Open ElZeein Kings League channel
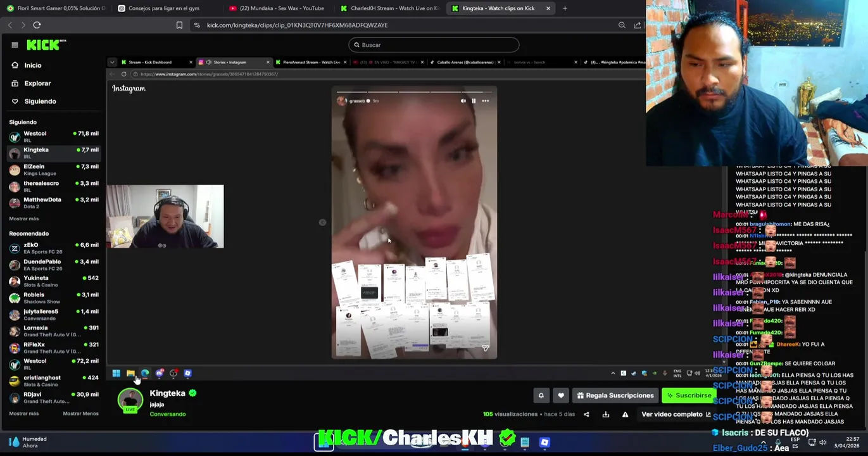868x456 pixels. tap(54, 169)
